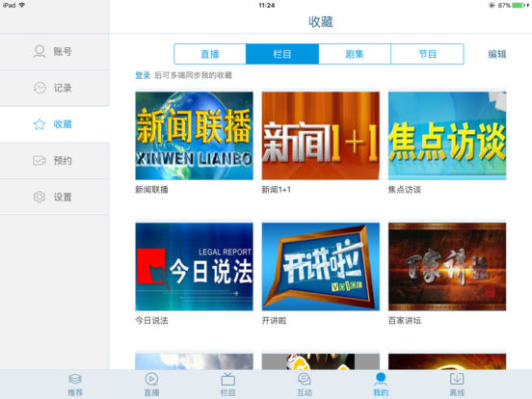Click the 今日说法 caption text
Image resolution: width=532 pixels, height=399 pixels.
tap(151, 320)
